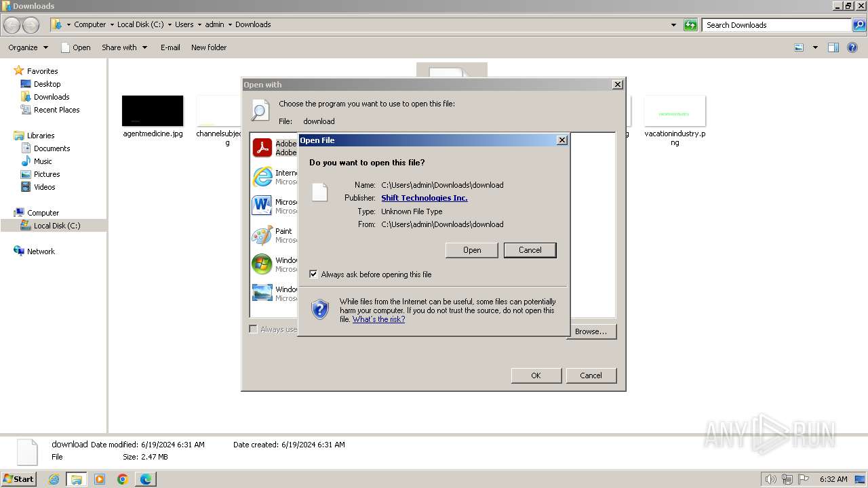Click the network icon in system tray
868x488 pixels.
pos(787,479)
